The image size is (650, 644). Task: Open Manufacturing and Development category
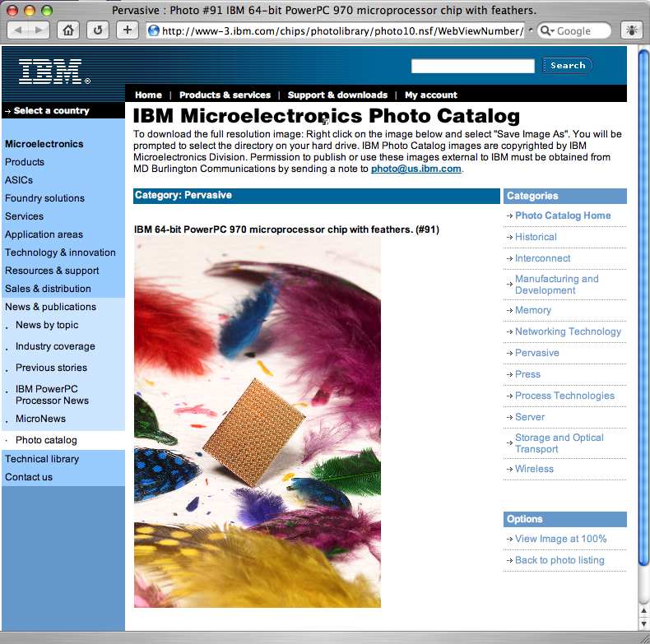pos(556,285)
